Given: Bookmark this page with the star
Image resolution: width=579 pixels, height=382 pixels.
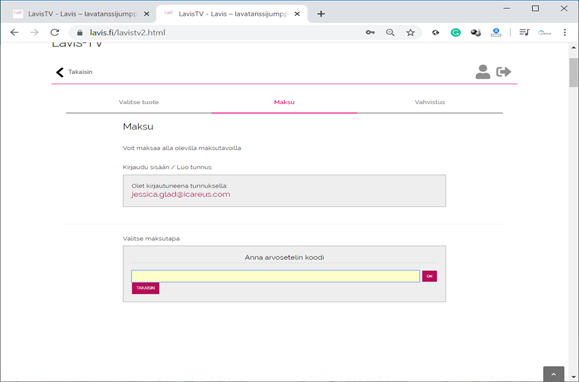Looking at the screenshot, I should (x=410, y=32).
